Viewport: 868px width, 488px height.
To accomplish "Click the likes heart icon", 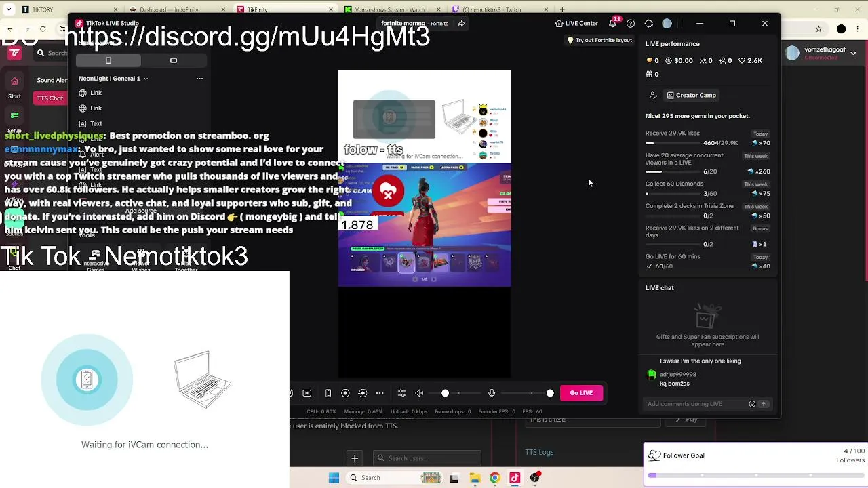I will (x=741, y=61).
